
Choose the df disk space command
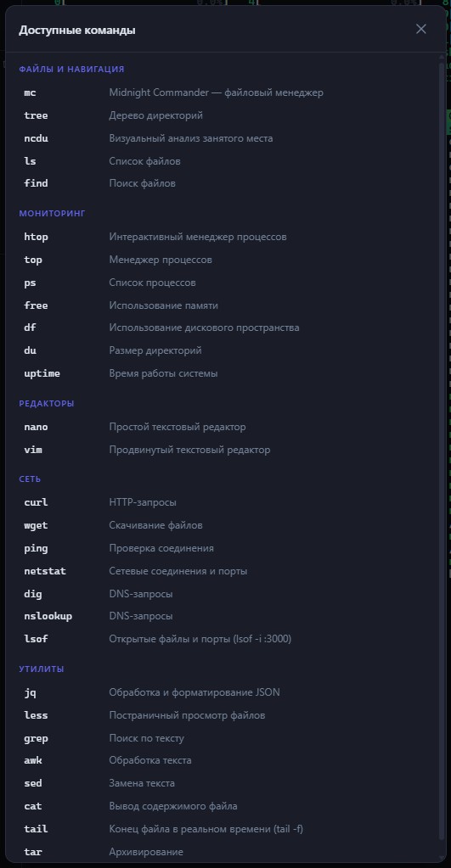pyautogui.click(x=223, y=328)
